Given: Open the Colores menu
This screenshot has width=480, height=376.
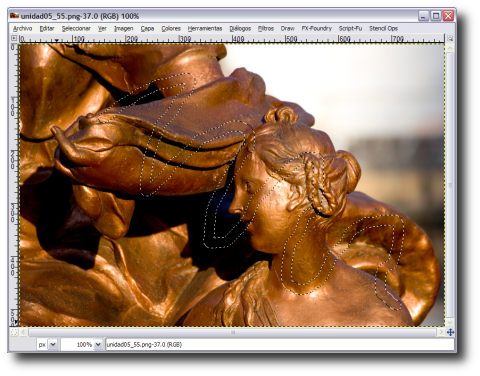Looking at the screenshot, I should (x=171, y=29).
